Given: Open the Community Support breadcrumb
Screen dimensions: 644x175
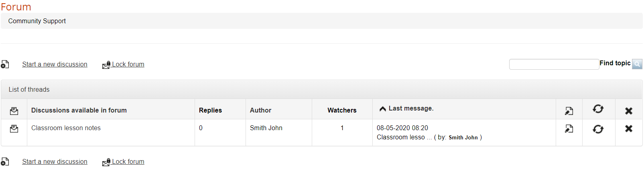Looking at the screenshot, I should tap(37, 21).
